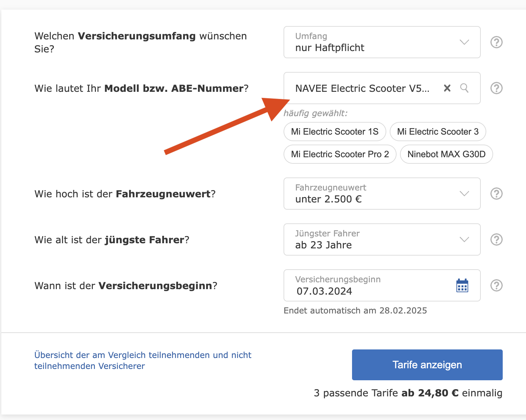The height and width of the screenshot is (420, 526).
Task: Choose Mi Electric Scooter Pro 2 chip
Action: [x=340, y=154]
